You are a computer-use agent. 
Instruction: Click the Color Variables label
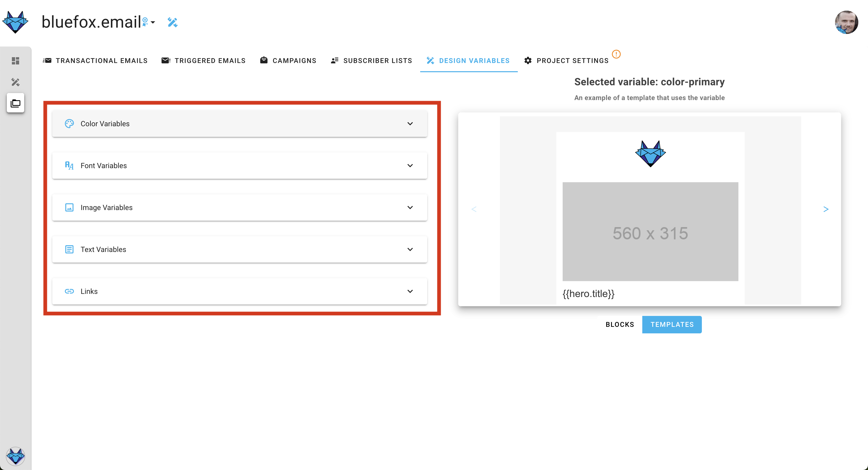click(x=105, y=124)
